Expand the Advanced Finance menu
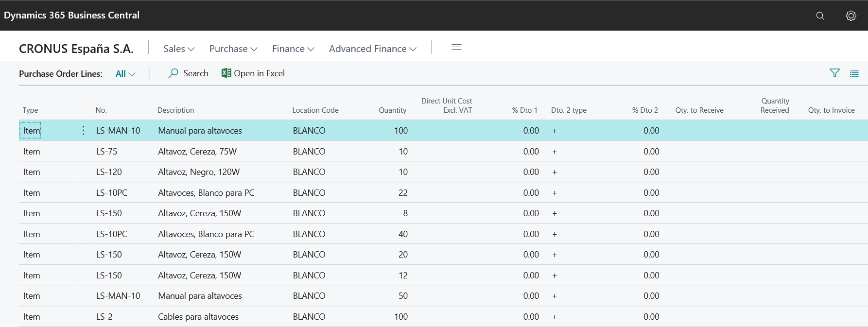 click(372, 49)
